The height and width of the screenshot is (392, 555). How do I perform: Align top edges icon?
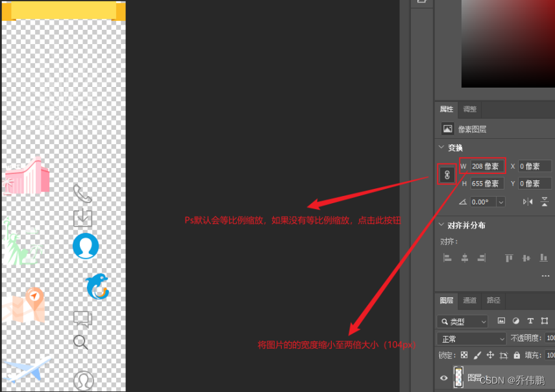coord(509,258)
